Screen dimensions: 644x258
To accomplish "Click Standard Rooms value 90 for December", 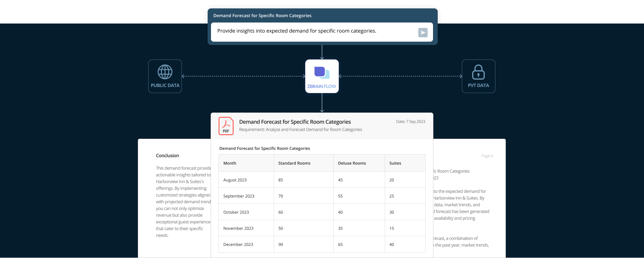I will (281, 245).
